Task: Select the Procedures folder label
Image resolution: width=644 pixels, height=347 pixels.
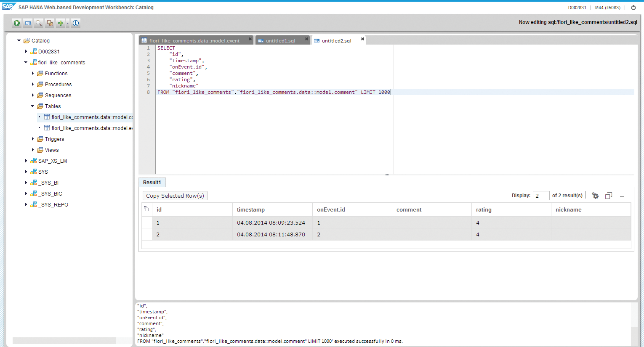Action: click(58, 85)
